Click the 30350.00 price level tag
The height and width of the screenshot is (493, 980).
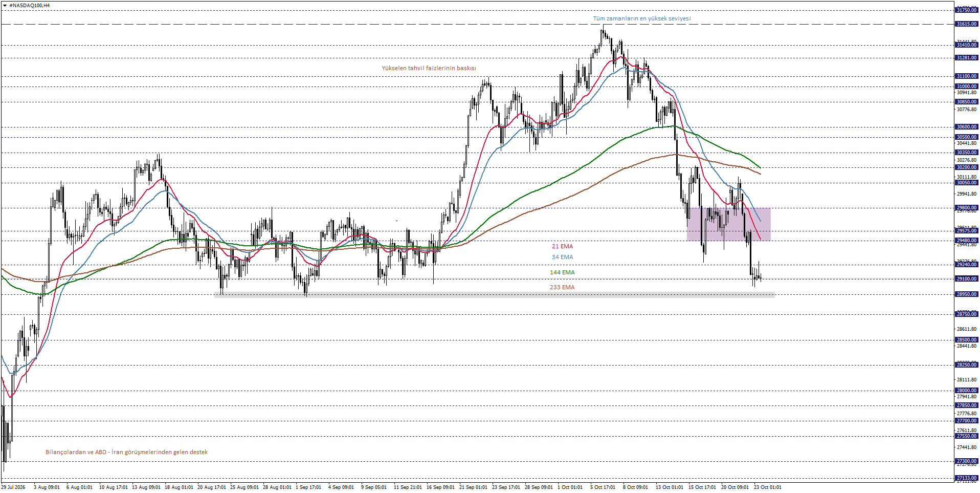point(967,153)
